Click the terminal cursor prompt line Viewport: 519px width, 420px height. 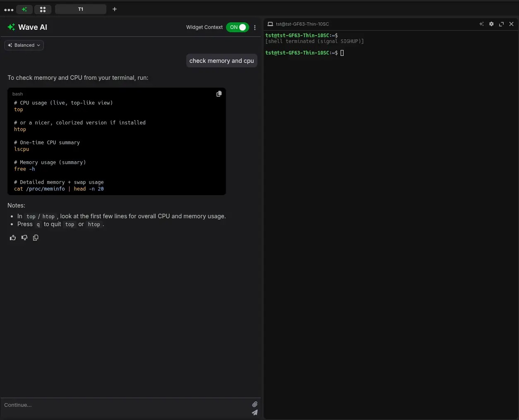tap(305, 53)
